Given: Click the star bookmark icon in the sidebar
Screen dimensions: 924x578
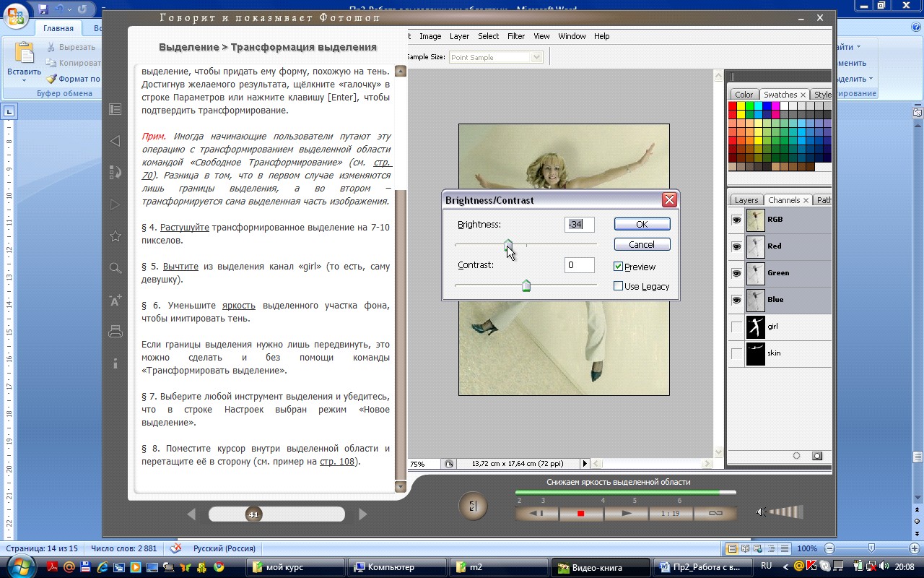Looking at the screenshot, I should (115, 236).
